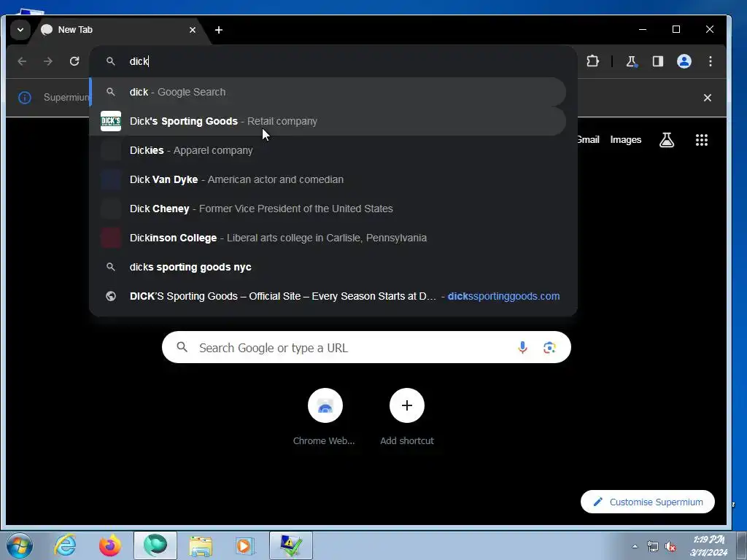This screenshot has width=747, height=560.
Task: Open the Windows Start menu
Action: pyautogui.click(x=20, y=545)
